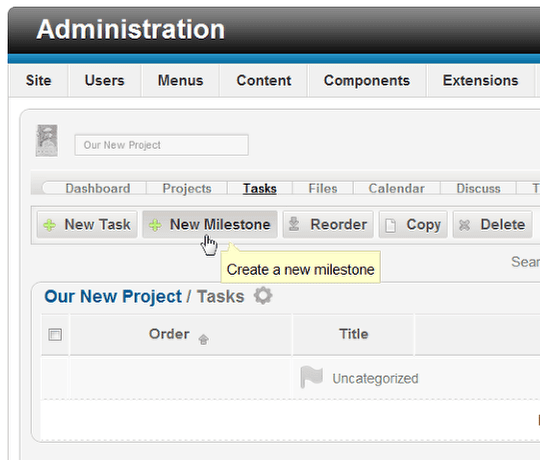The image size is (540, 460).
Task: Toggle the select-all checkbox in table header
Action: (55, 334)
